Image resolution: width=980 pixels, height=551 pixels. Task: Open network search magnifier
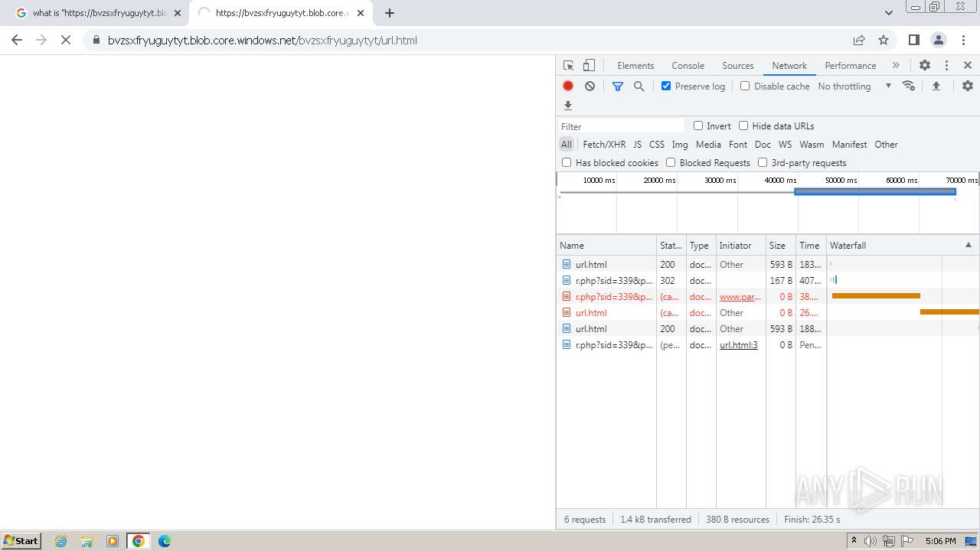pyautogui.click(x=639, y=86)
